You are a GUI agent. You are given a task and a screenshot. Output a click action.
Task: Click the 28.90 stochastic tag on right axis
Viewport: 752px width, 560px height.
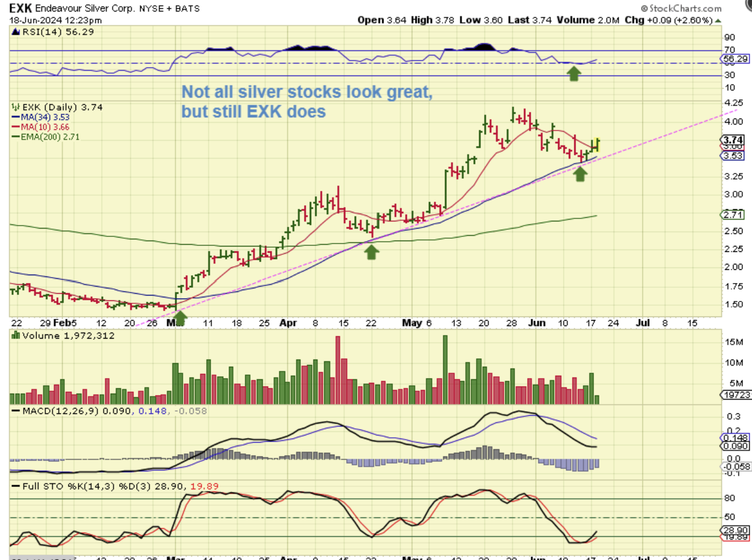click(x=734, y=531)
